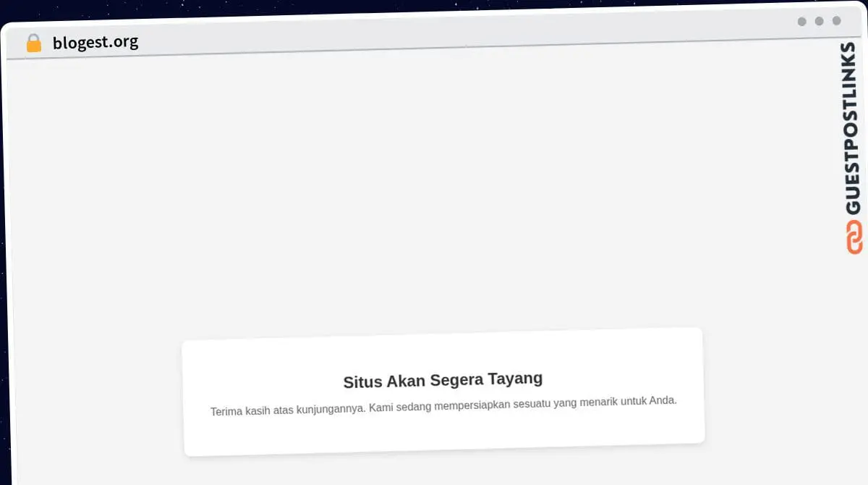Click the orange chain-link logo icon
Image resolution: width=868 pixels, height=485 pixels.
854,237
